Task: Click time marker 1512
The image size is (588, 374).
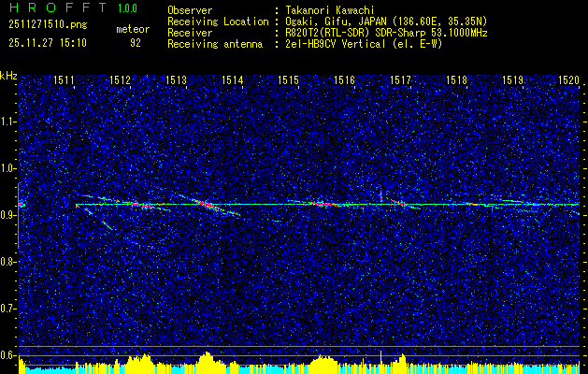Action: tap(120, 79)
